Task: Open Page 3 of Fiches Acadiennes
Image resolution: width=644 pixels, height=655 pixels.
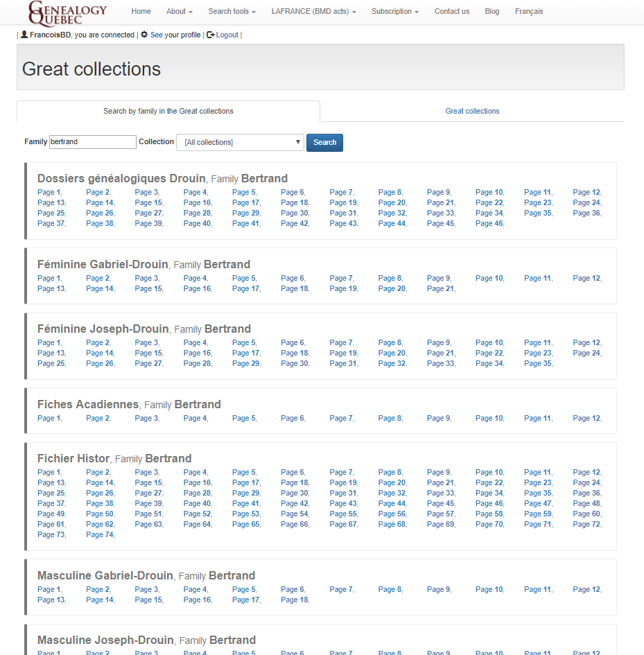Action: point(147,418)
